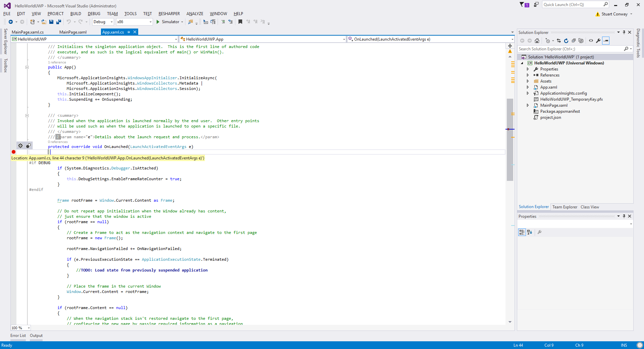The image size is (644, 349).
Task: Expand the MainPage.xaml node in Solution Explorer
Action: click(x=528, y=105)
